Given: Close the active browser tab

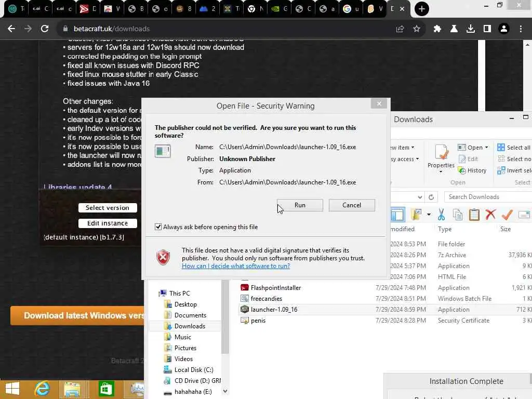Looking at the screenshot, I should click(402, 9).
